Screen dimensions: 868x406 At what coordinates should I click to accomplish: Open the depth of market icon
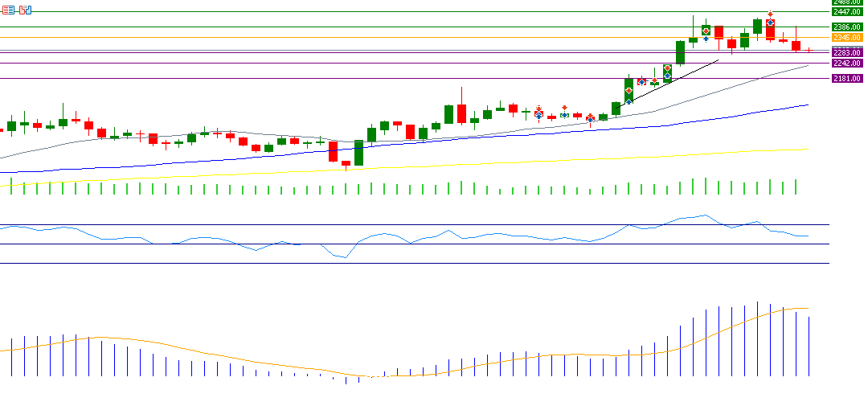point(26,10)
